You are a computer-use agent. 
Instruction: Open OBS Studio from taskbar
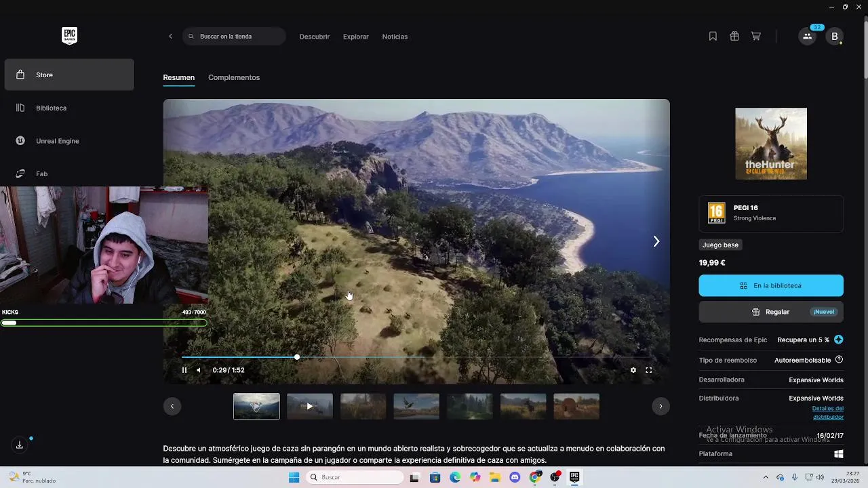pos(555,478)
